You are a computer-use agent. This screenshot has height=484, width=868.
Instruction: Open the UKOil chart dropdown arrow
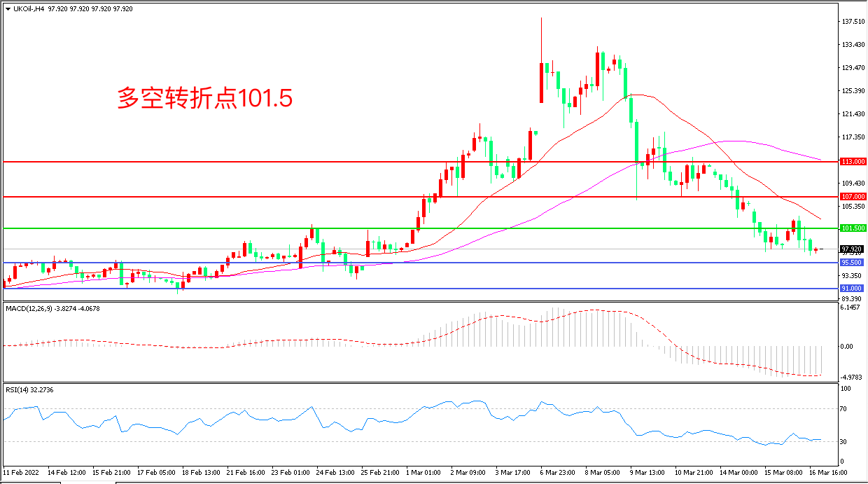(8, 9)
